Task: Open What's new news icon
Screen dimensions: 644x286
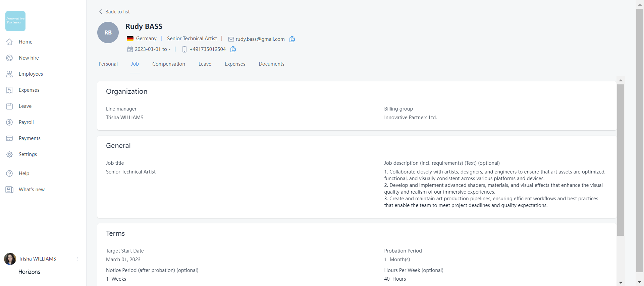Action: [9, 190]
